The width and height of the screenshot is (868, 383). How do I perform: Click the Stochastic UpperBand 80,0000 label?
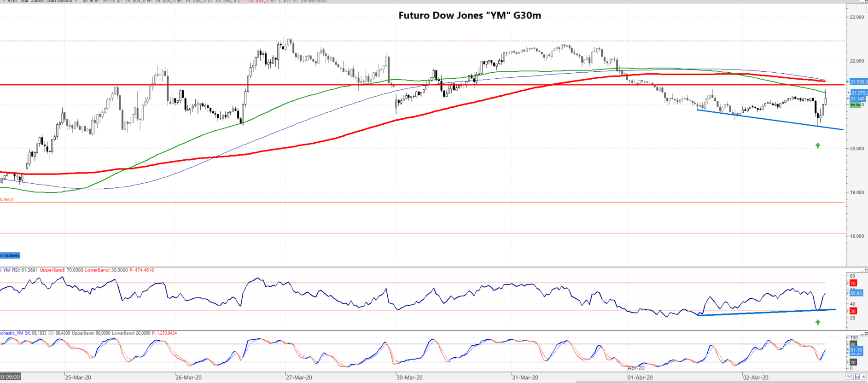(x=91, y=333)
